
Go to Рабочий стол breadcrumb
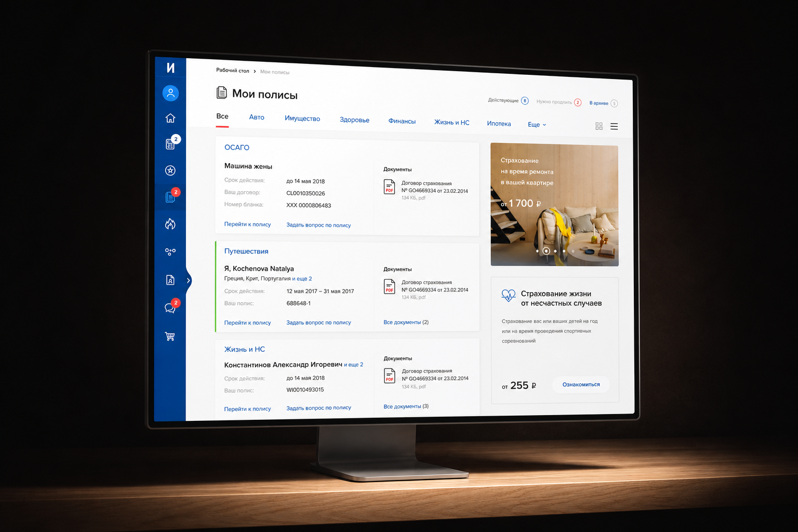(233, 71)
